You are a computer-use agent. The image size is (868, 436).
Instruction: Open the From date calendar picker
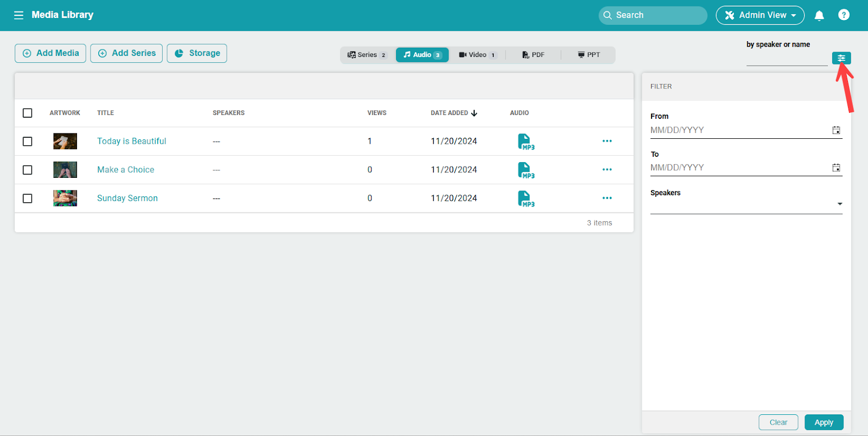coord(836,130)
